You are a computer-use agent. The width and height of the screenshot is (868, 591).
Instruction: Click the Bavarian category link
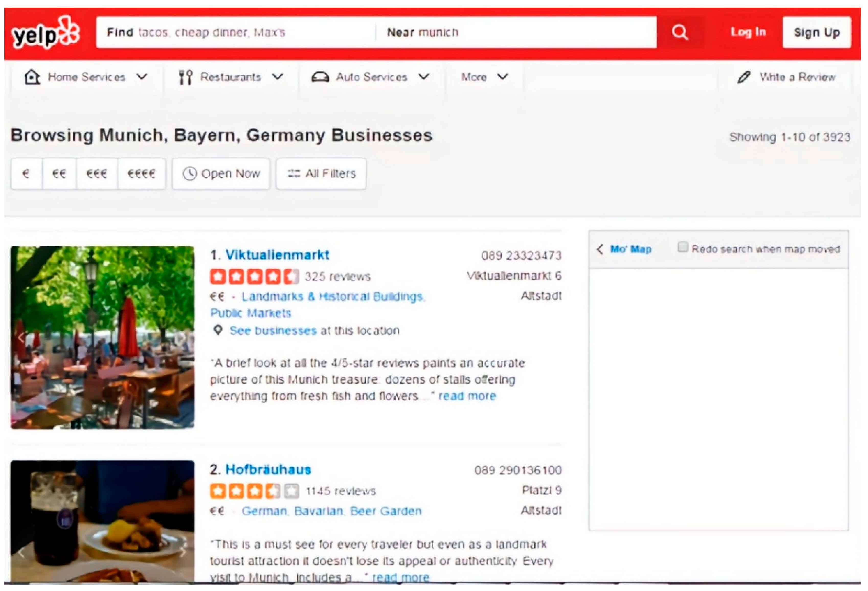click(319, 511)
